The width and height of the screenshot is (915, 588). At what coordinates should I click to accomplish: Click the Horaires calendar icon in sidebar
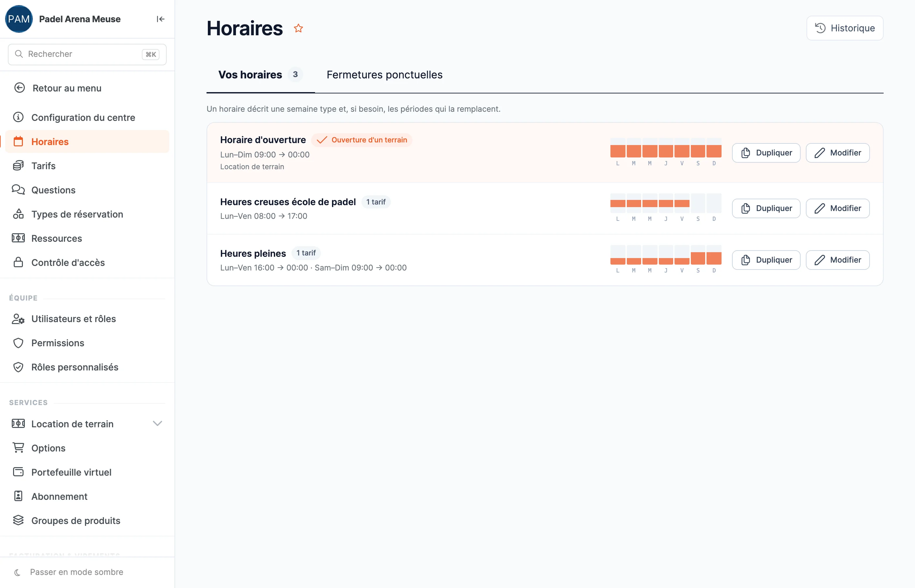(18, 141)
